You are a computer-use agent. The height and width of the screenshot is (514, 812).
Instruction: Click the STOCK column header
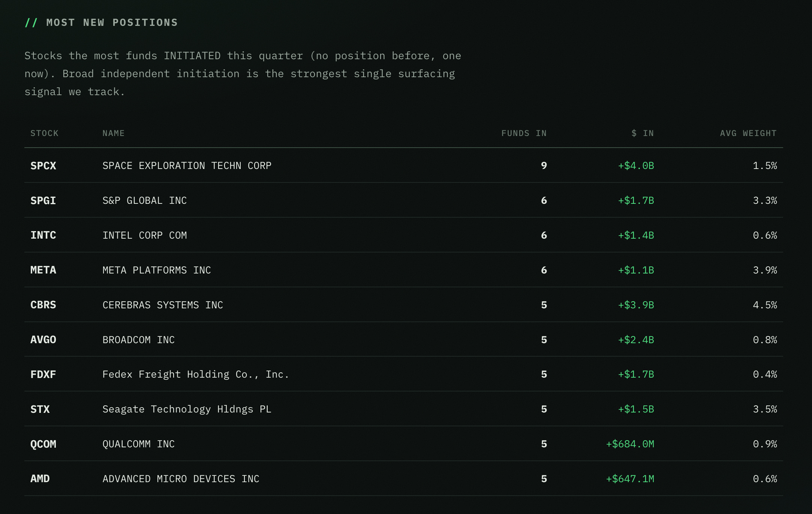point(44,133)
